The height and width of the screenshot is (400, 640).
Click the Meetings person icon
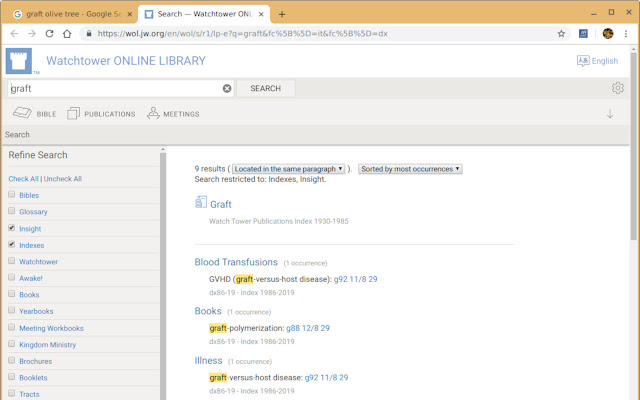153,113
